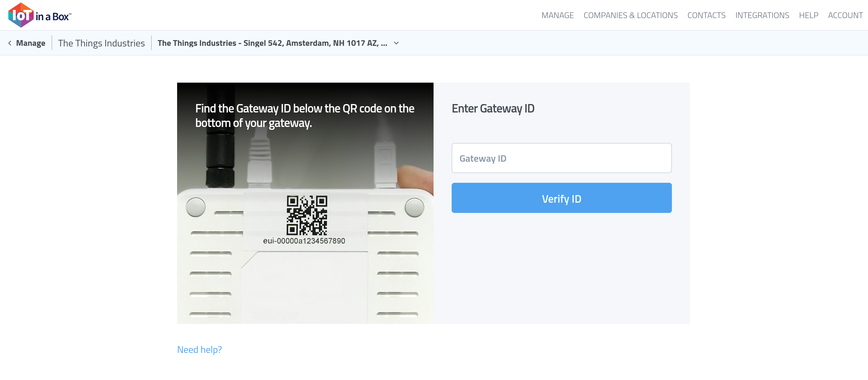Viewport: 868px width, 380px height.
Task: Go to the CONTACTS page
Action: [706, 15]
